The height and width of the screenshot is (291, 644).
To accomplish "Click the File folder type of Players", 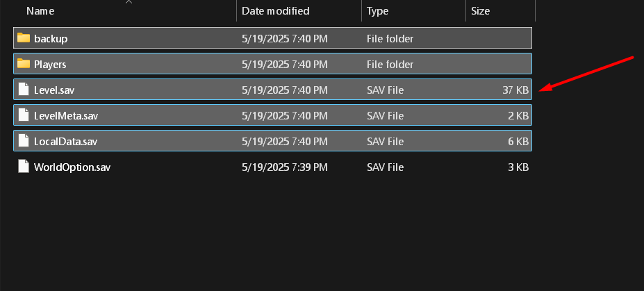I will 390,64.
